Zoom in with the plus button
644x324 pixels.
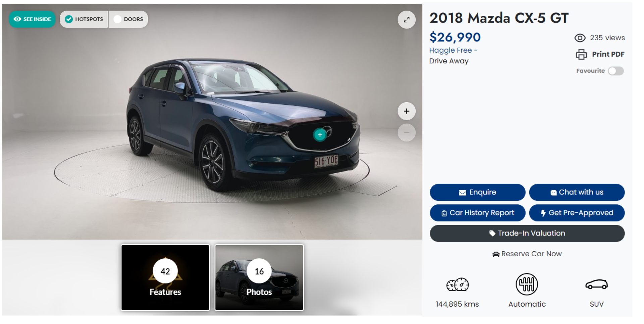407,111
